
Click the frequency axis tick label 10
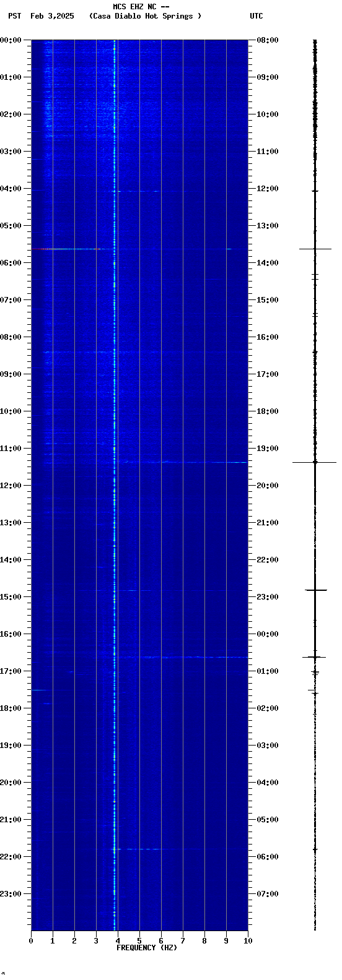248,941
